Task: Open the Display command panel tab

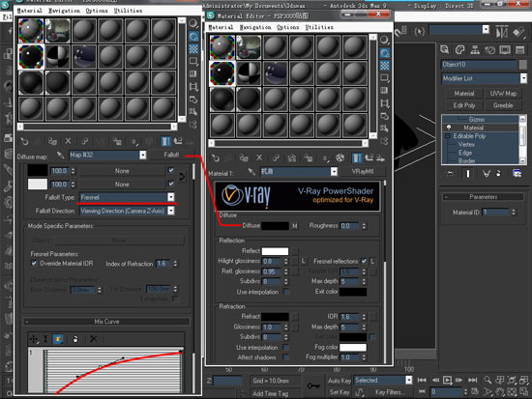Action: pyautogui.click(x=505, y=50)
